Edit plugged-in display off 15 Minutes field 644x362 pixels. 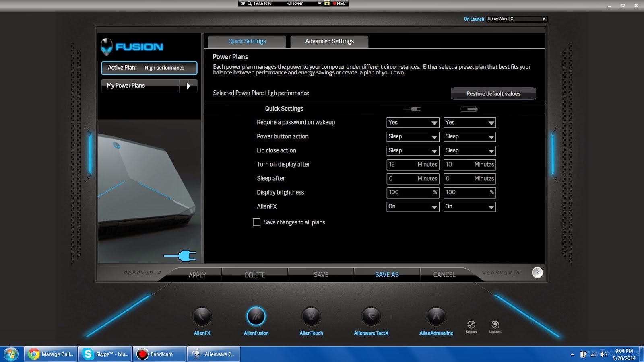[413, 165]
